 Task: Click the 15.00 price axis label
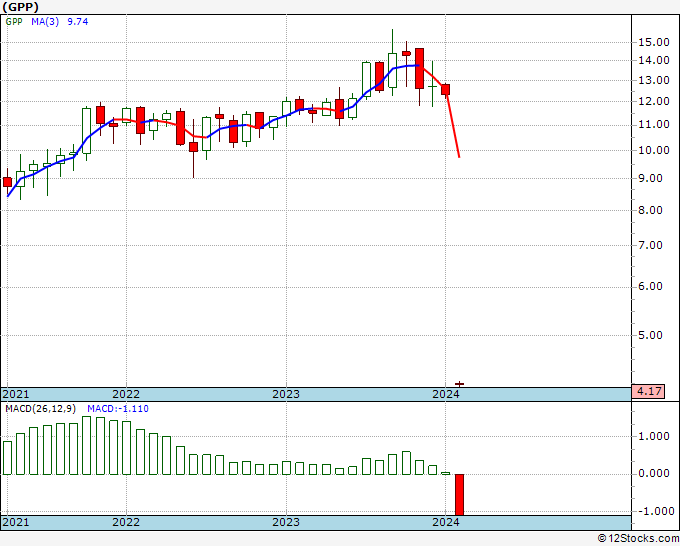coord(654,43)
